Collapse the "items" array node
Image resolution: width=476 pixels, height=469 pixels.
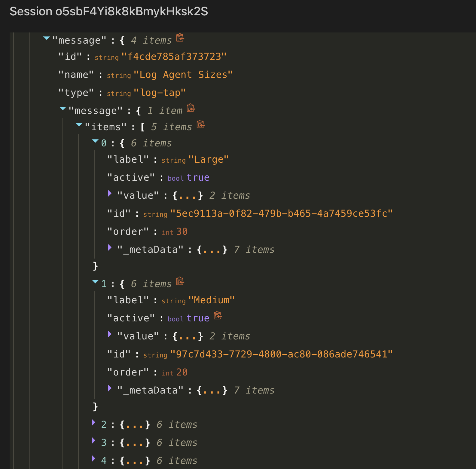click(79, 125)
